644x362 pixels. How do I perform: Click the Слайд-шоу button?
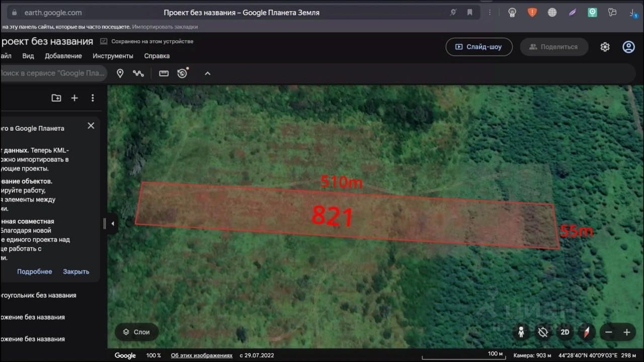point(478,47)
